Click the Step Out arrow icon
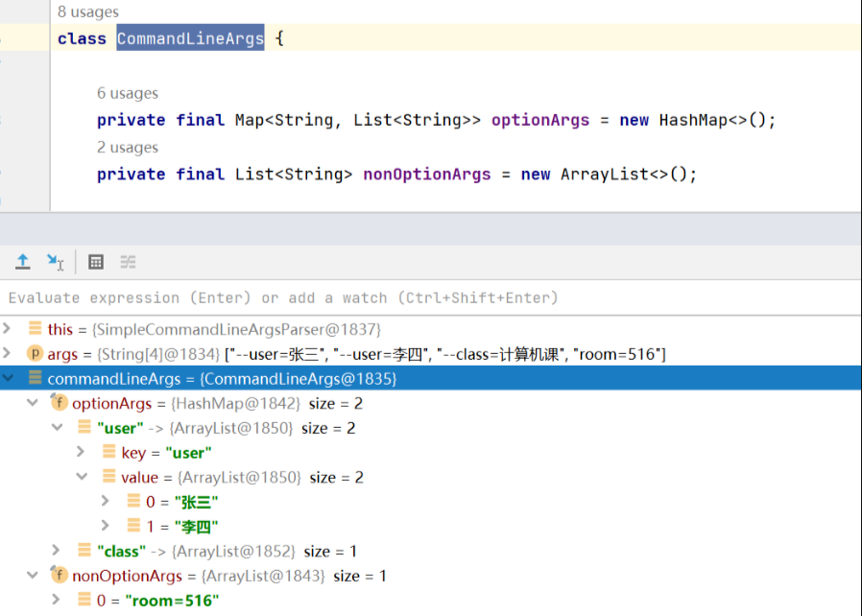 click(23, 262)
